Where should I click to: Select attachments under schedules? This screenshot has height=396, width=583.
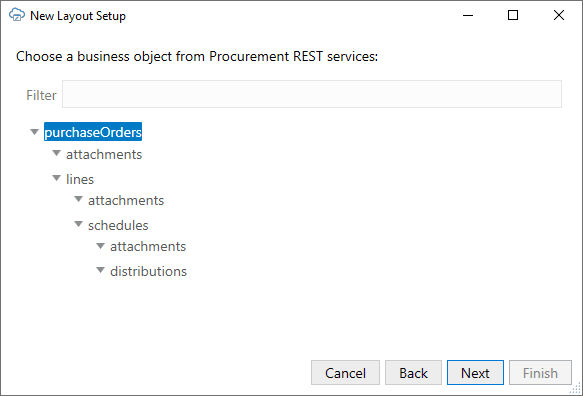tap(148, 247)
